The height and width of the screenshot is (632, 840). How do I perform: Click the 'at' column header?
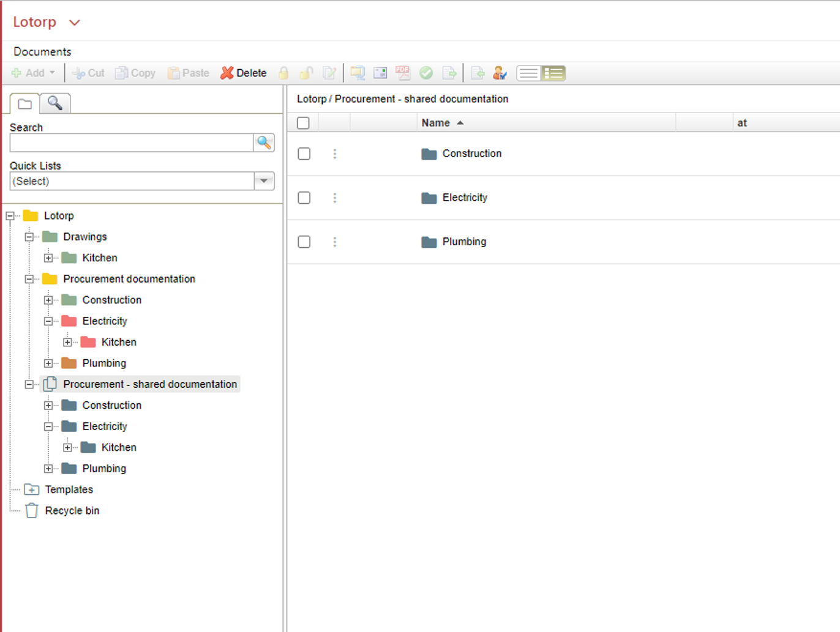(742, 123)
